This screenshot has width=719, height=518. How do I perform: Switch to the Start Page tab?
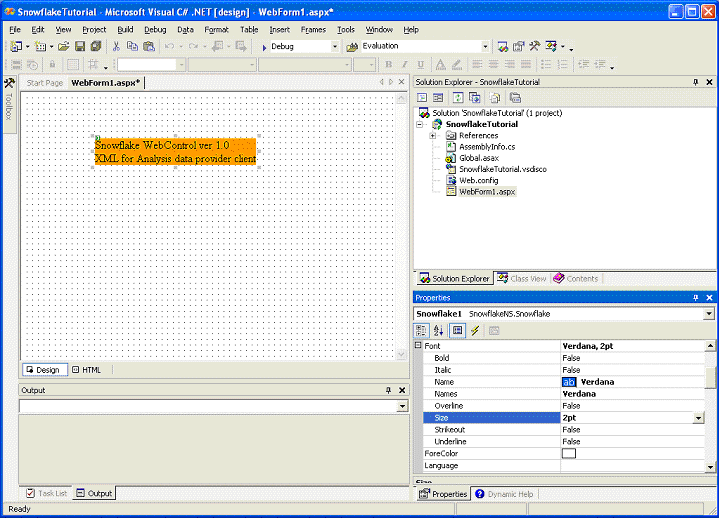click(x=44, y=83)
